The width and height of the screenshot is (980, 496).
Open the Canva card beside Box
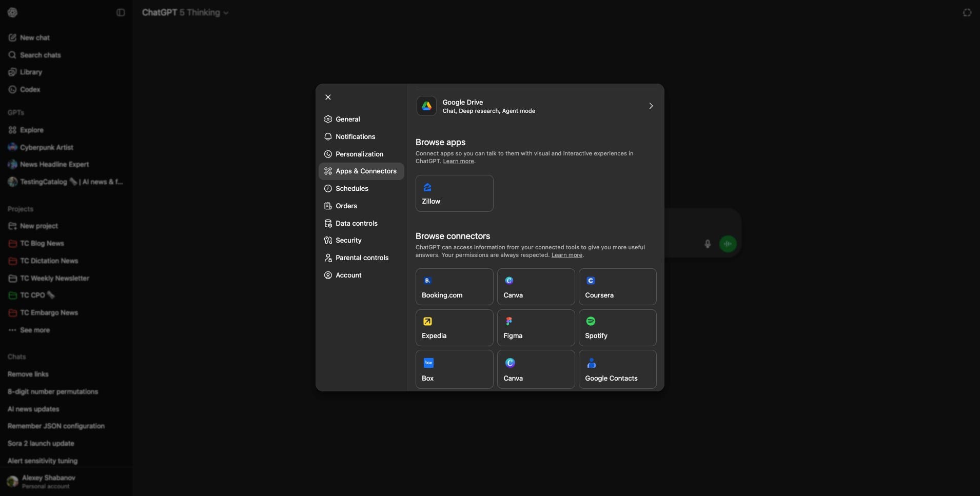point(536,369)
